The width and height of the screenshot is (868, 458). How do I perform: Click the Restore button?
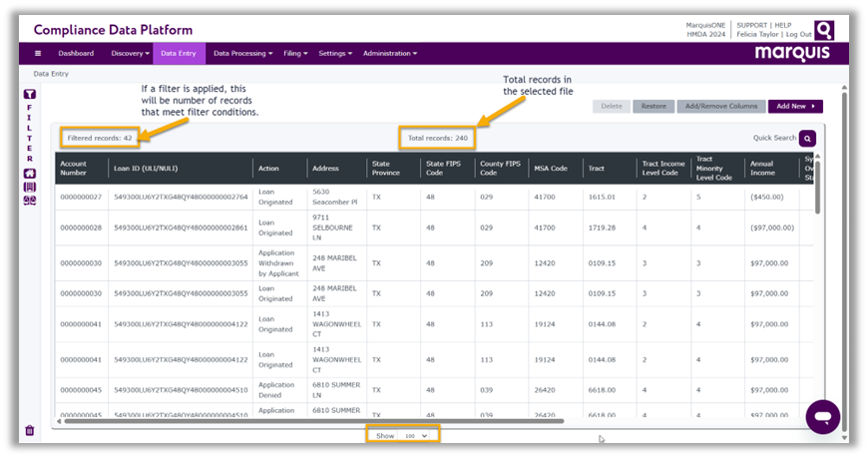tap(653, 106)
